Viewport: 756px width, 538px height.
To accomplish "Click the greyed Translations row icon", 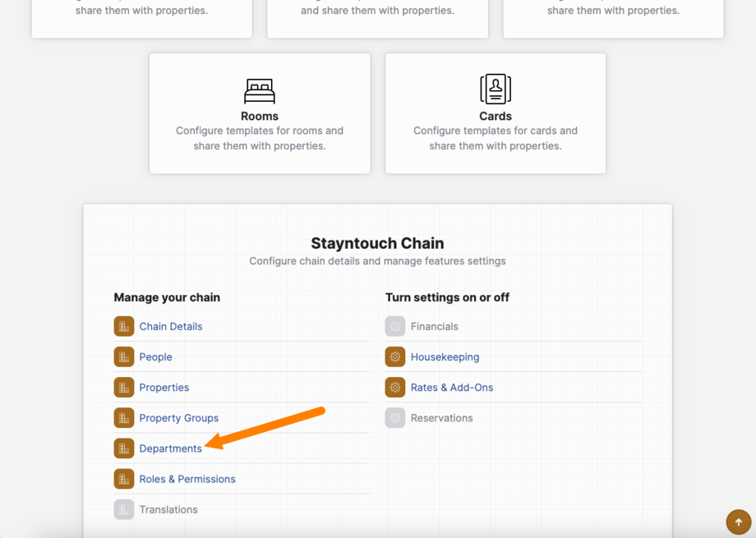I will pos(124,509).
